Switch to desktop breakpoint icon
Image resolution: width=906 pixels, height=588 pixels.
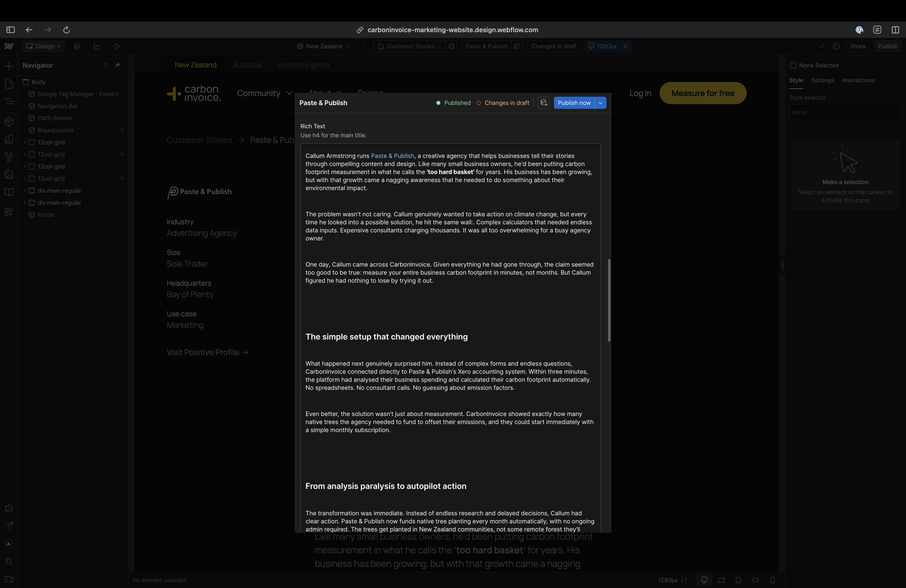(704, 580)
